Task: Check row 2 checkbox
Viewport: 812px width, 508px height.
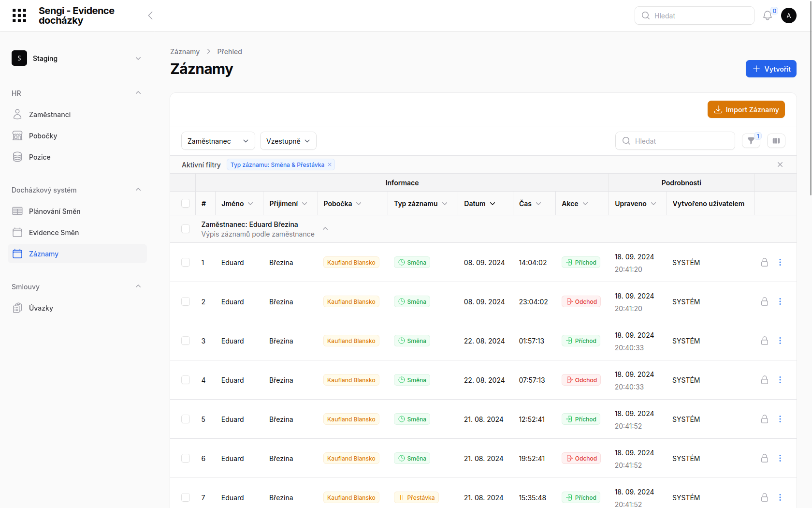Action: tap(186, 301)
